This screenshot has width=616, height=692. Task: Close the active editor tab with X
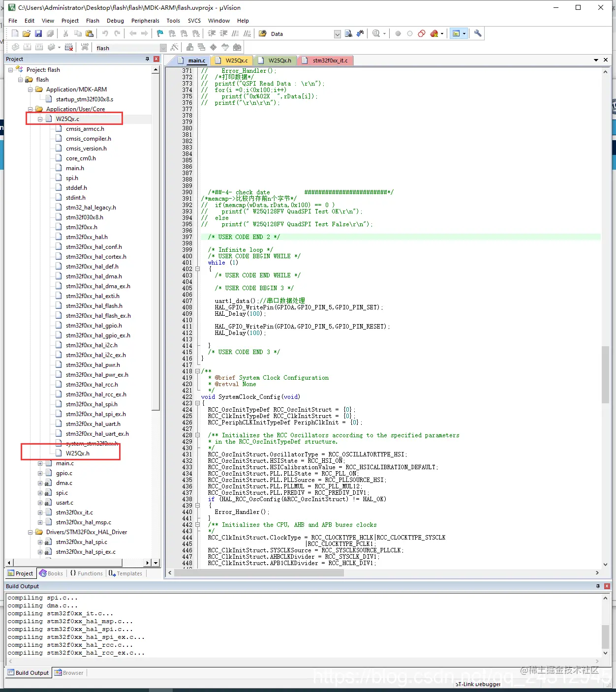[605, 60]
